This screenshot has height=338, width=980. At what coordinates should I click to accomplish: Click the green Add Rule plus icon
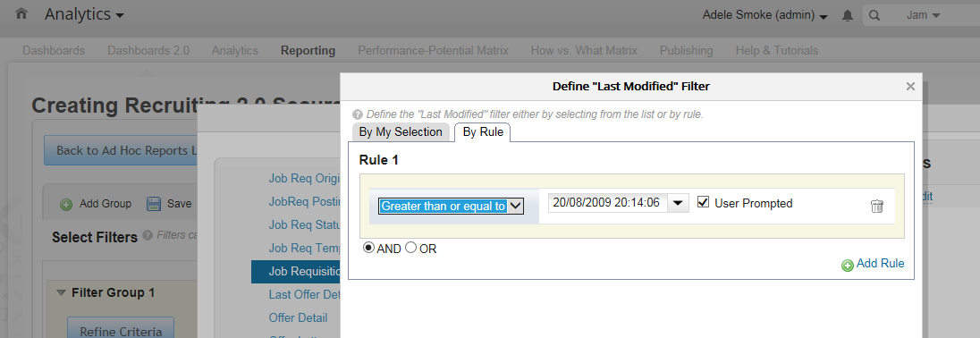(848, 266)
